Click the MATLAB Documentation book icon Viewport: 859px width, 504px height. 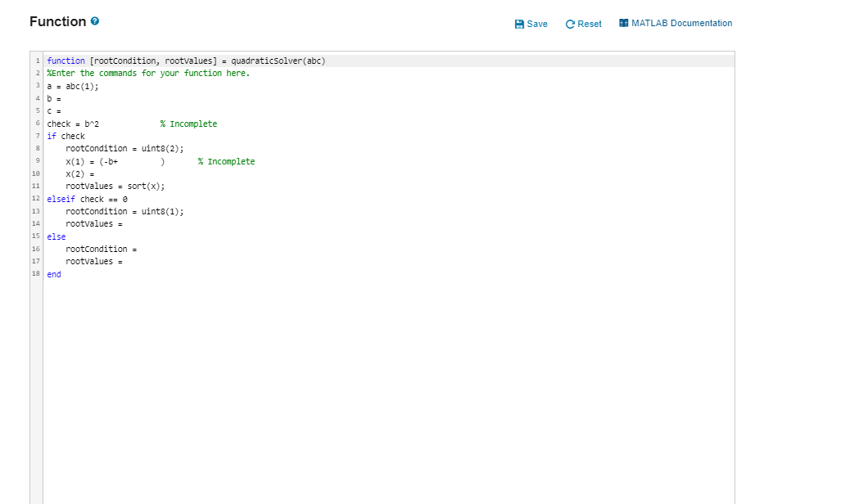[623, 24]
